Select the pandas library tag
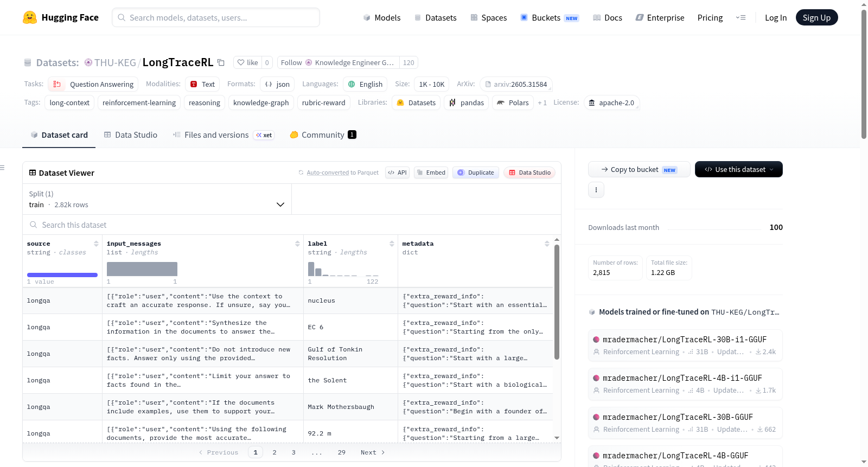Image resolution: width=868 pixels, height=467 pixels. click(467, 103)
